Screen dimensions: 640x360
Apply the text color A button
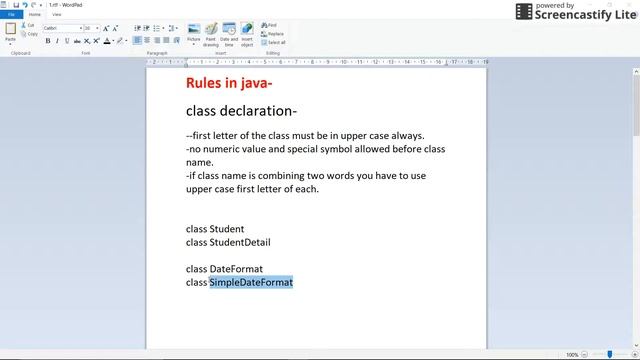click(x=107, y=41)
